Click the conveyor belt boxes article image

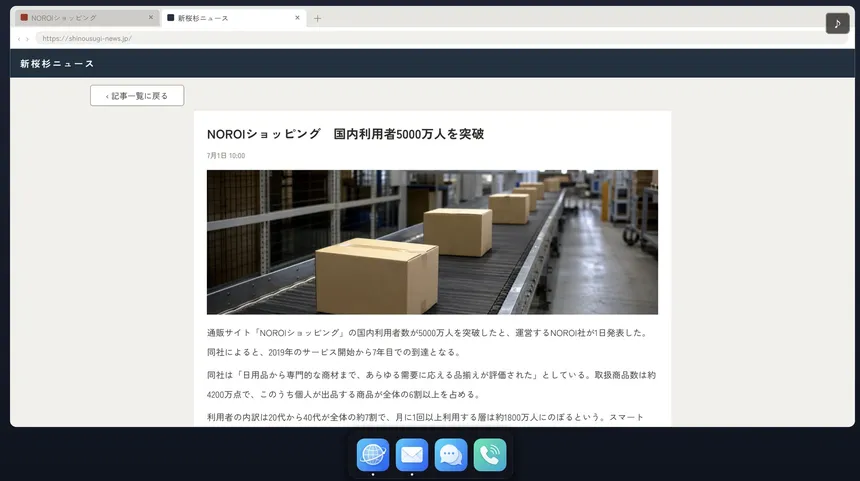(x=432, y=242)
